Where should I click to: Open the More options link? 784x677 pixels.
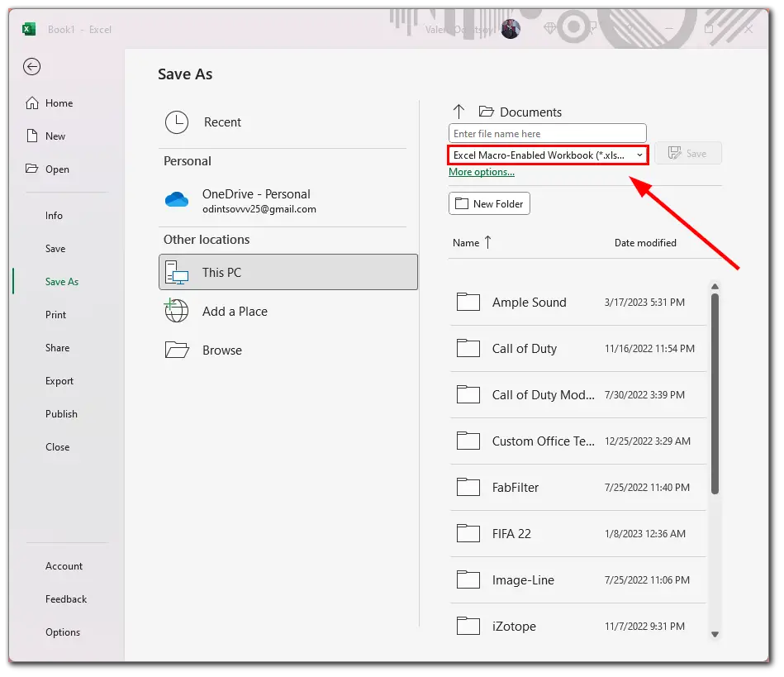(482, 172)
